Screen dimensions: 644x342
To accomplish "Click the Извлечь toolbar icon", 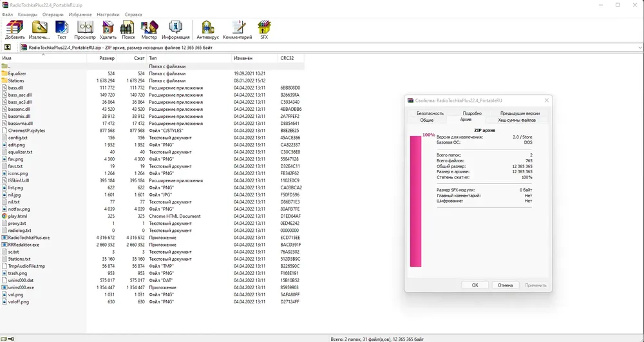I will [39, 30].
